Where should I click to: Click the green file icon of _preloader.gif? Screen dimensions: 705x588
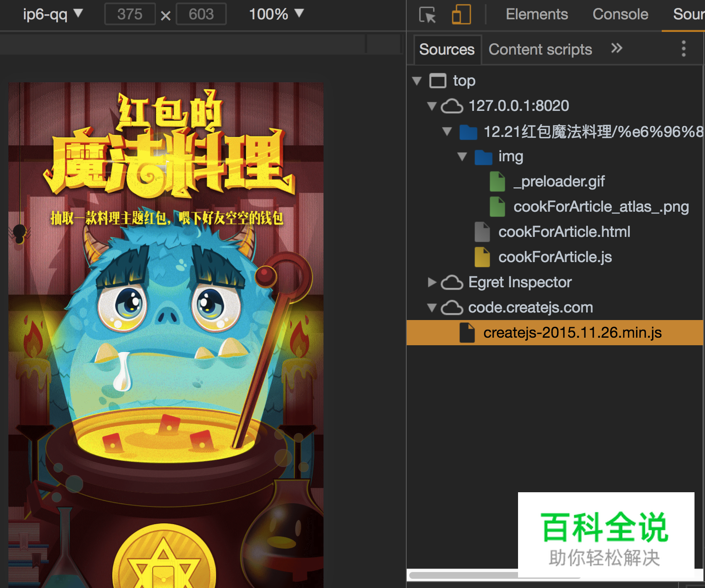(x=497, y=181)
